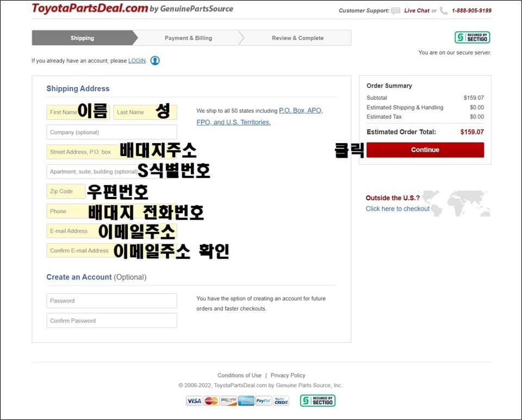Focus the E-mail Address field

tap(112, 231)
